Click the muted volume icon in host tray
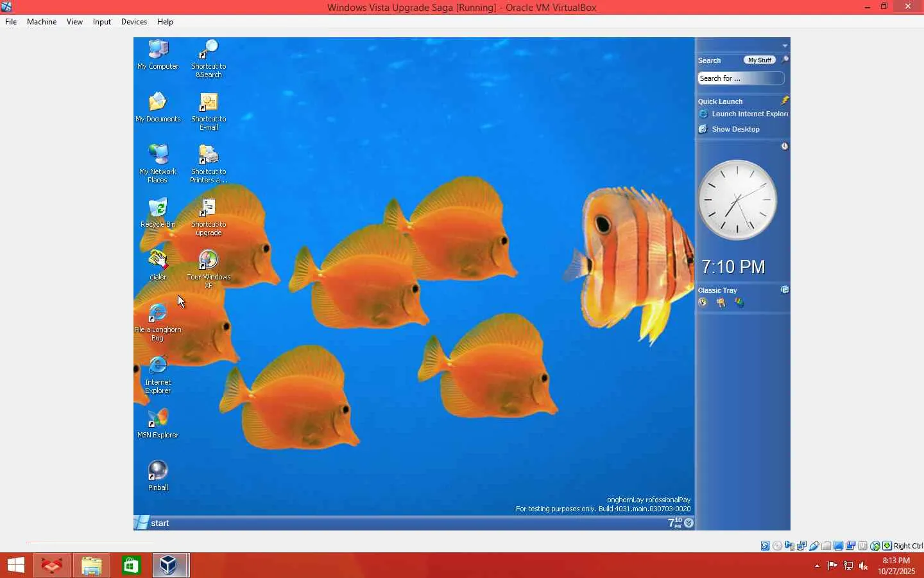 pyautogui.click(x=864, y=566)
